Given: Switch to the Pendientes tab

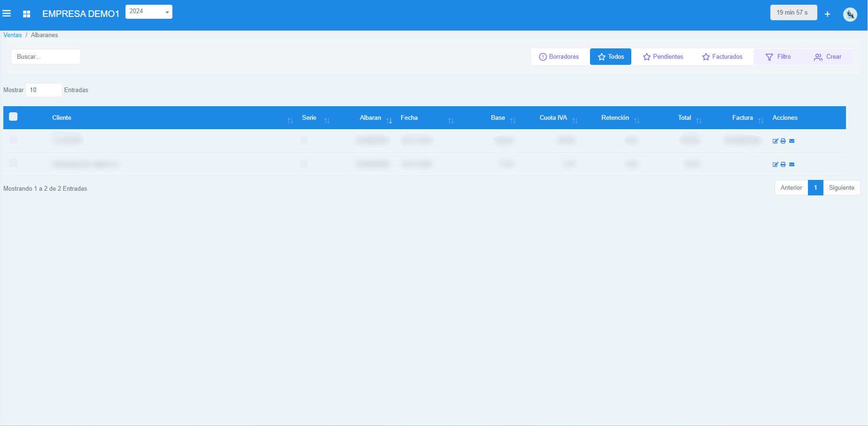Looking at the screenshot, I should click(x=663, y=57).
